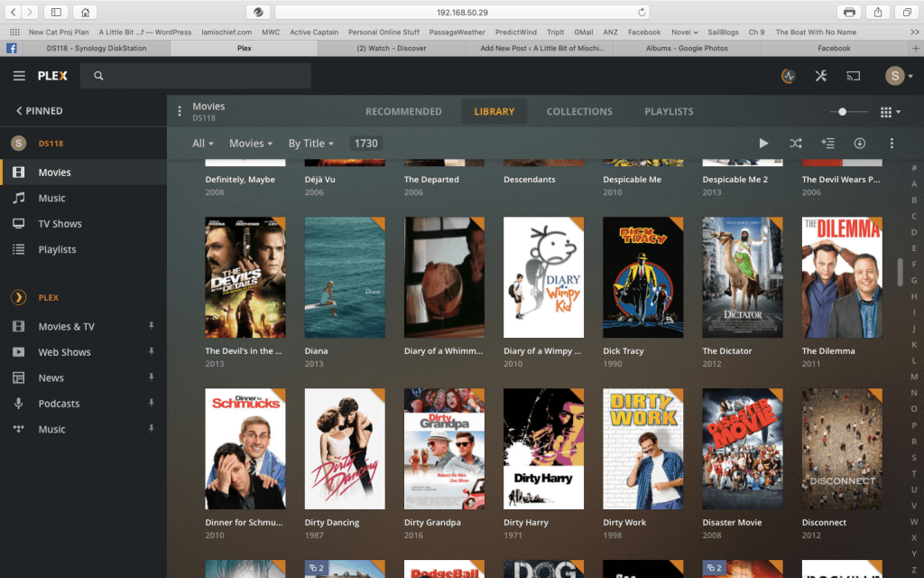Click the Plex search field
Screen dimensions: 924x578
(x=196, y=76)
